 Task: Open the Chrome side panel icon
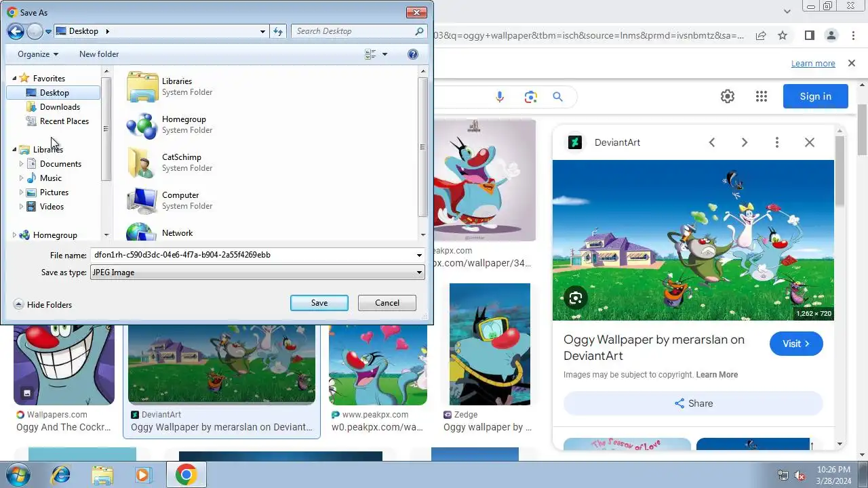pyautogui.click(x=810, y=35)
